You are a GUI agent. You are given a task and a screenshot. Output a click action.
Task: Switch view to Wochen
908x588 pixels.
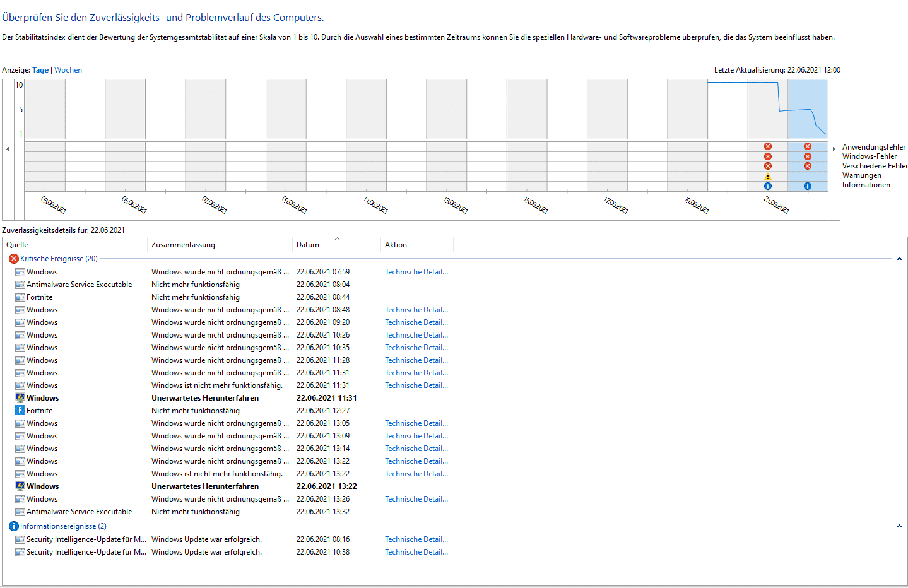[68, 70]
